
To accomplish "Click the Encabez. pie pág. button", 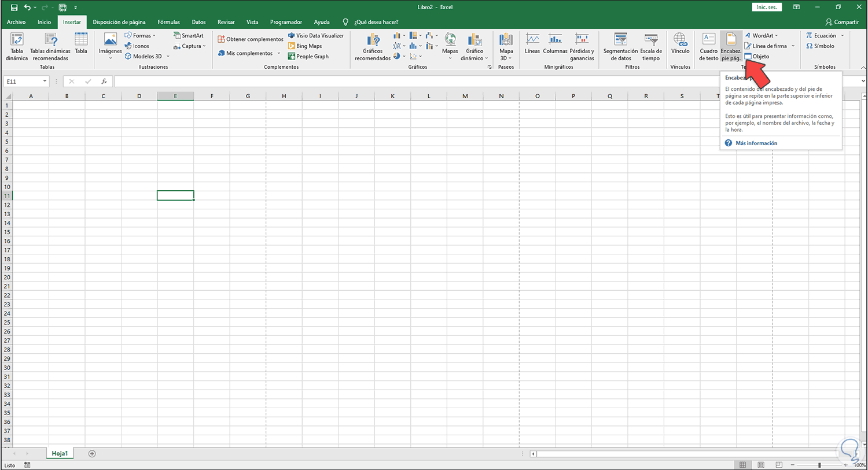I will coord(731,47).
